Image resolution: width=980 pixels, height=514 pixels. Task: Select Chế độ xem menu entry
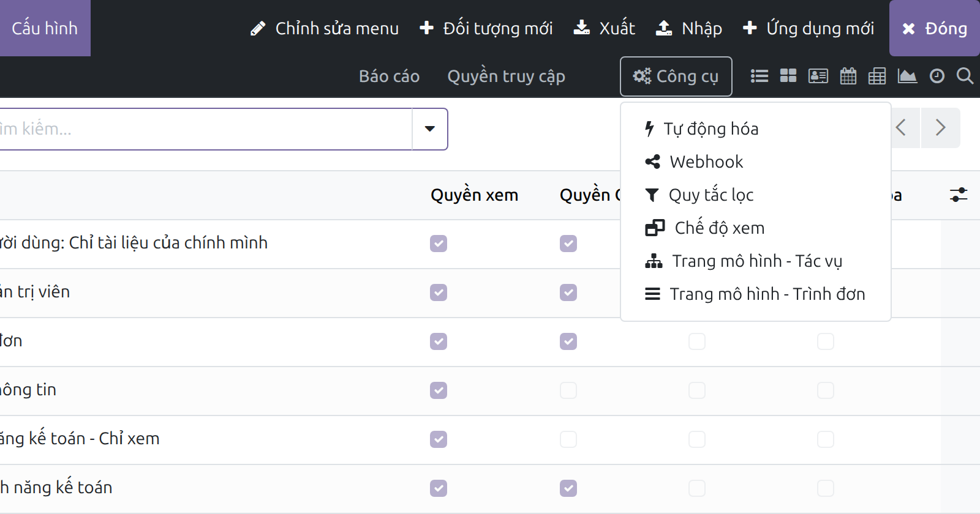click(756, 228)
